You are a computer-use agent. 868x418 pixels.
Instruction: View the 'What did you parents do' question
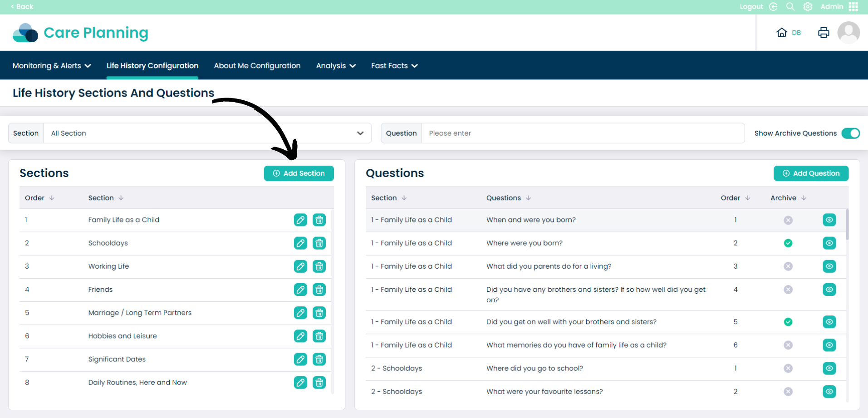pos(829,266)
